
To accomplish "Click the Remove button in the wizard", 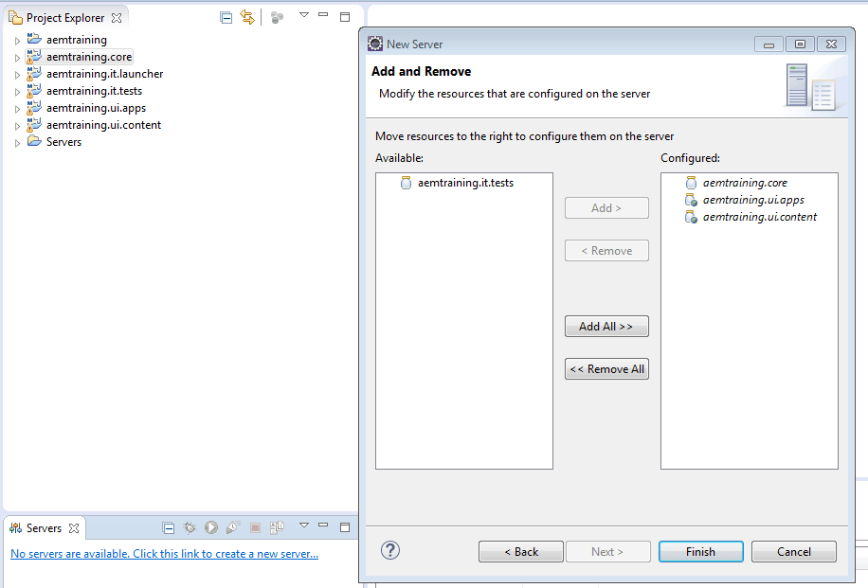I will point(606,250).
